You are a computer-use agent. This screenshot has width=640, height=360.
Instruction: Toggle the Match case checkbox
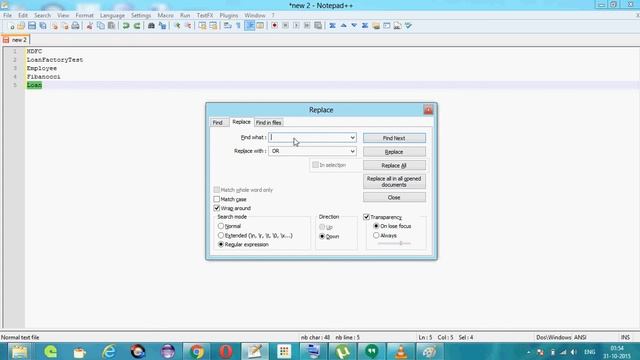coord(217,199)
